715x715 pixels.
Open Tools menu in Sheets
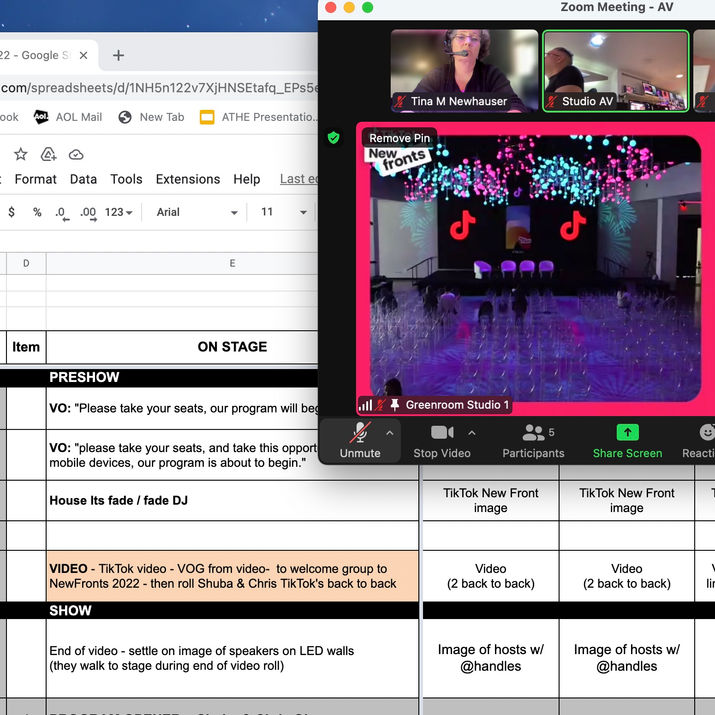pyautogui.click(x=126, y=179)
